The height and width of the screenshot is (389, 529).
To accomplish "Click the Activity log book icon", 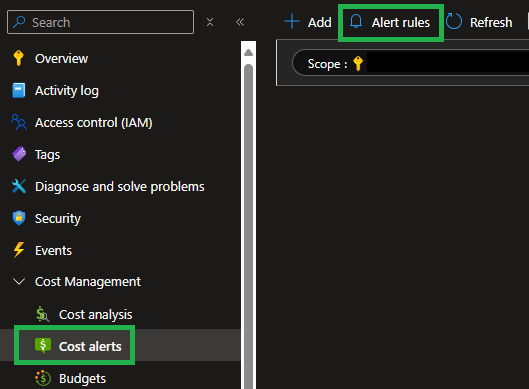I will coord(19,90).
